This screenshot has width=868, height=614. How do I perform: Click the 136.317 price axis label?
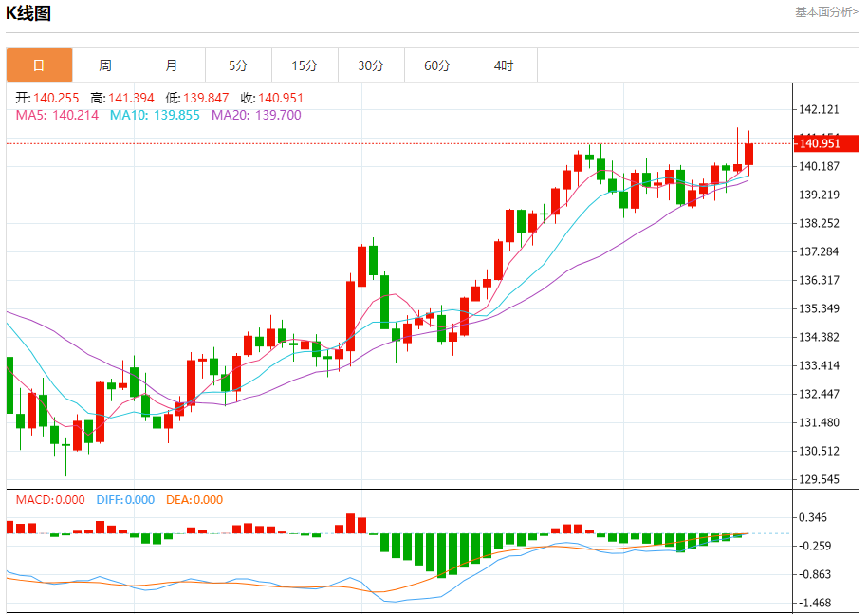819,280
